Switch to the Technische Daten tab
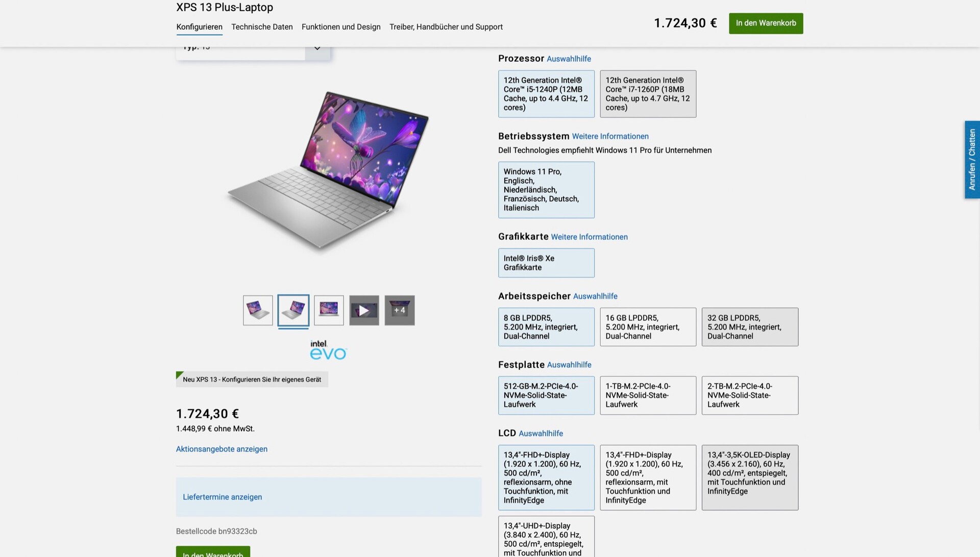980x557 pixels. click(x=262, y=27)
